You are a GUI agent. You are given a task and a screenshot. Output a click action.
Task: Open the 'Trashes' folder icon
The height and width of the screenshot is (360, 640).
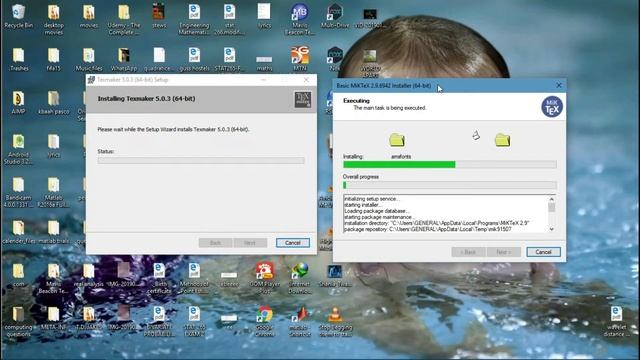click(19, 60)
